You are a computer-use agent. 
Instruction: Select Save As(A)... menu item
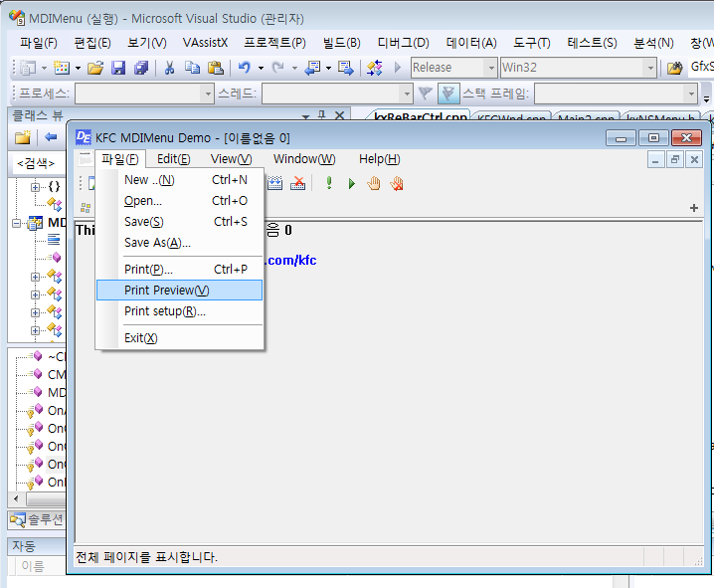(180, 243)
